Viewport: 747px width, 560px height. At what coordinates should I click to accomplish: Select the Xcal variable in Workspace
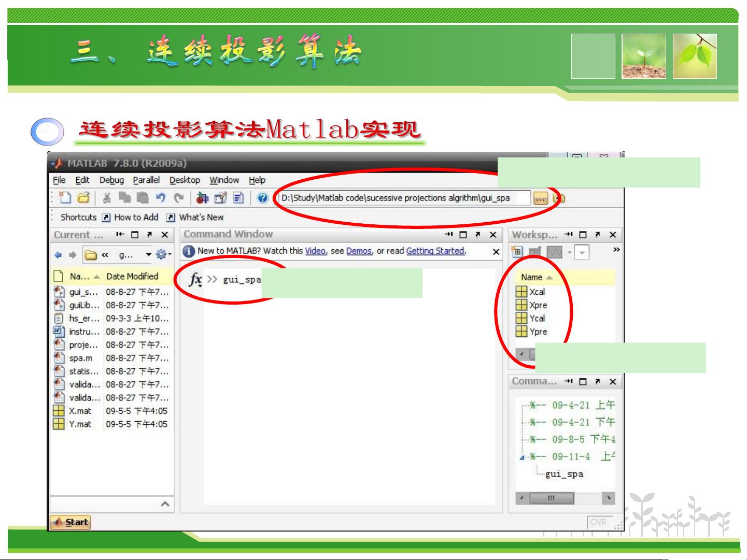537,292
